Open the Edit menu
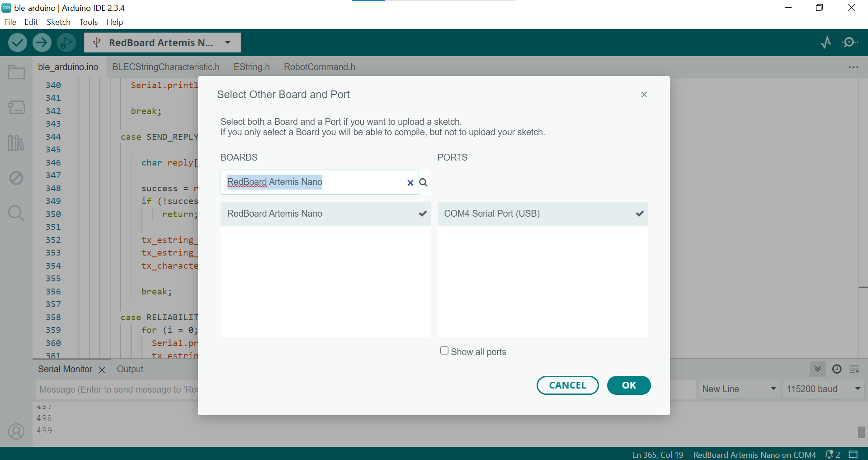This screenshot has width=868, height=460. (x=31, y=22)
